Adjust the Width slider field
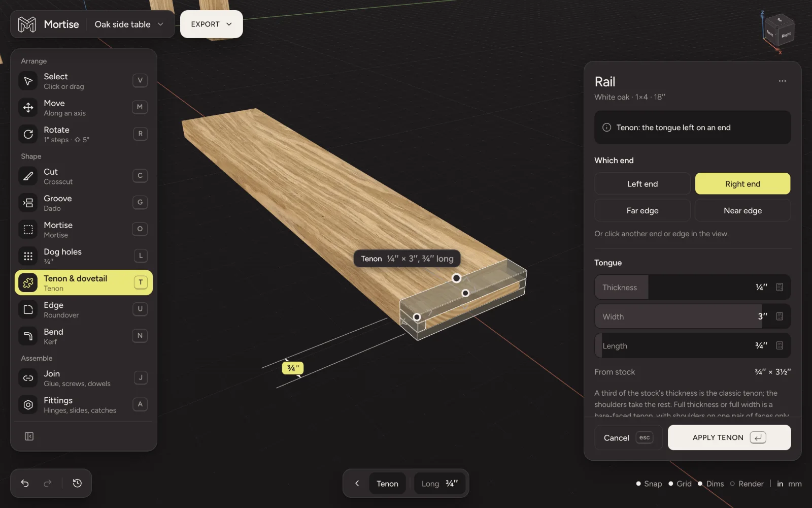Screen dimensions: 812x508 pos(693,316)
